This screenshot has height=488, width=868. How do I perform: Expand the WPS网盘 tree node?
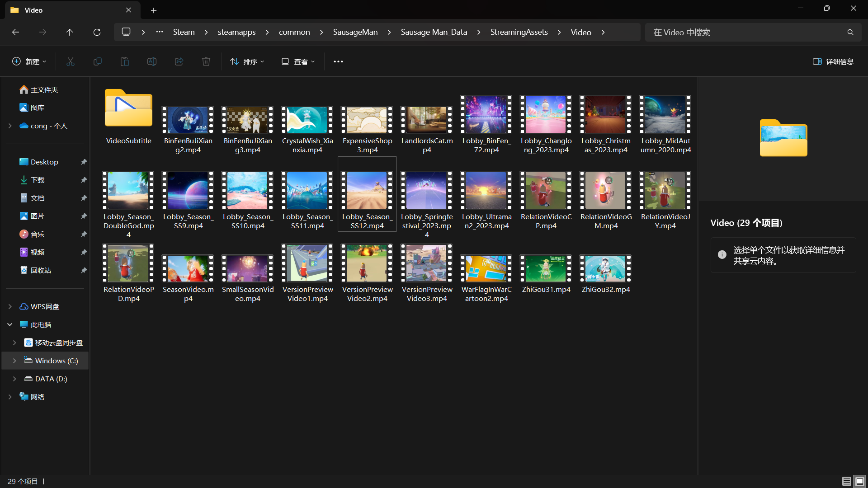[x=10, y=306]
